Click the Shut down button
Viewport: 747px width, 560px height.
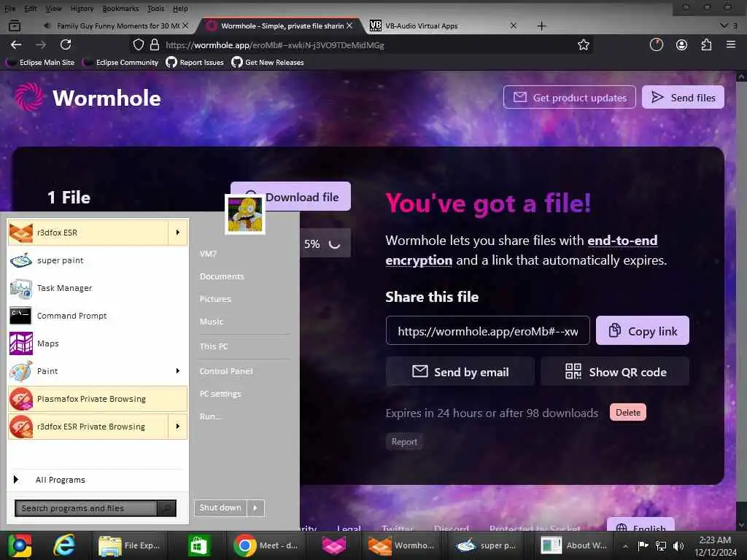220,508
